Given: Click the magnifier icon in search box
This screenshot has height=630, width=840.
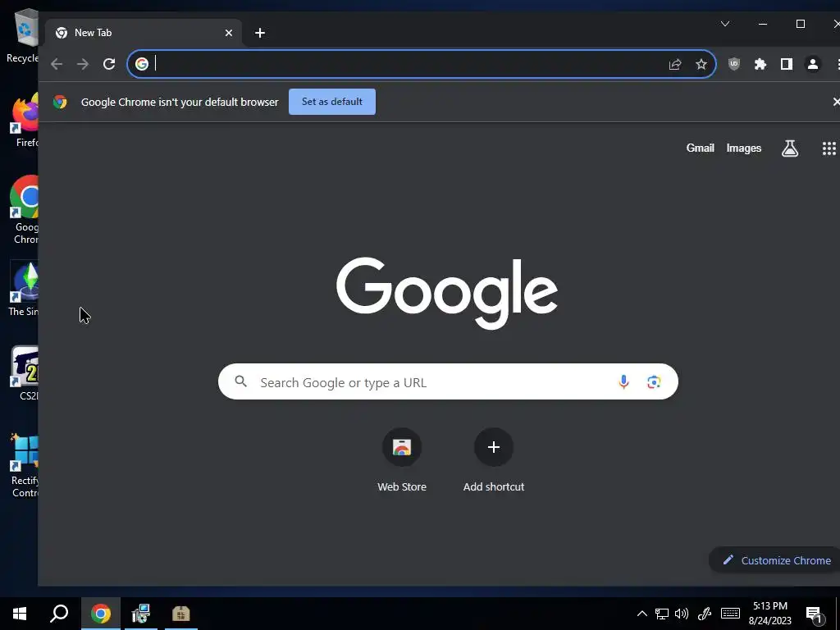Looking at the screenshot, I should (x=241, y=381).
